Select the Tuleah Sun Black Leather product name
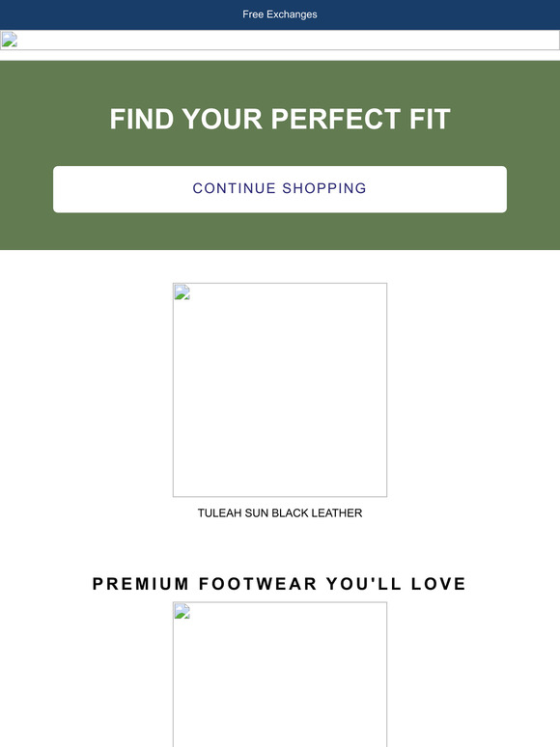 click(280, 513)
